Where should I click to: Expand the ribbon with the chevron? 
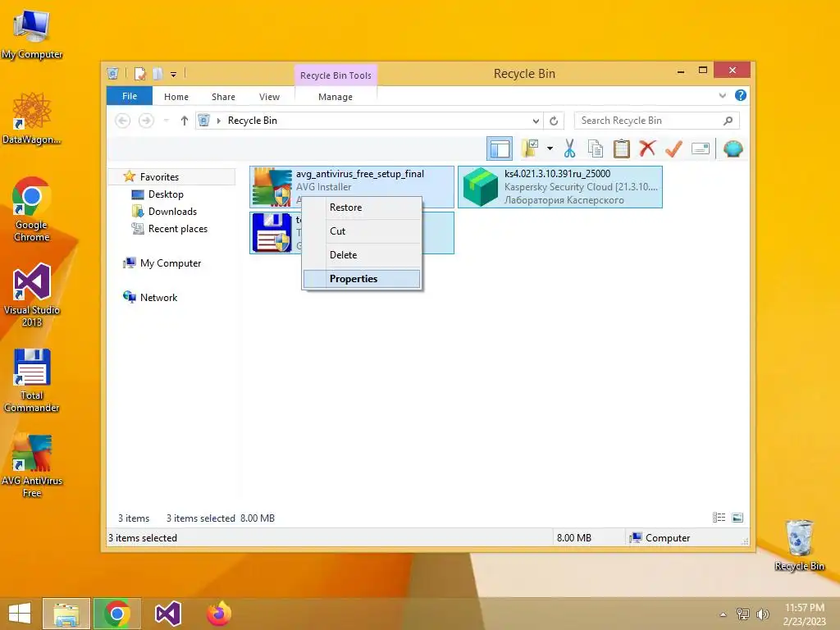pyautogui.click(x=722, y=95)
